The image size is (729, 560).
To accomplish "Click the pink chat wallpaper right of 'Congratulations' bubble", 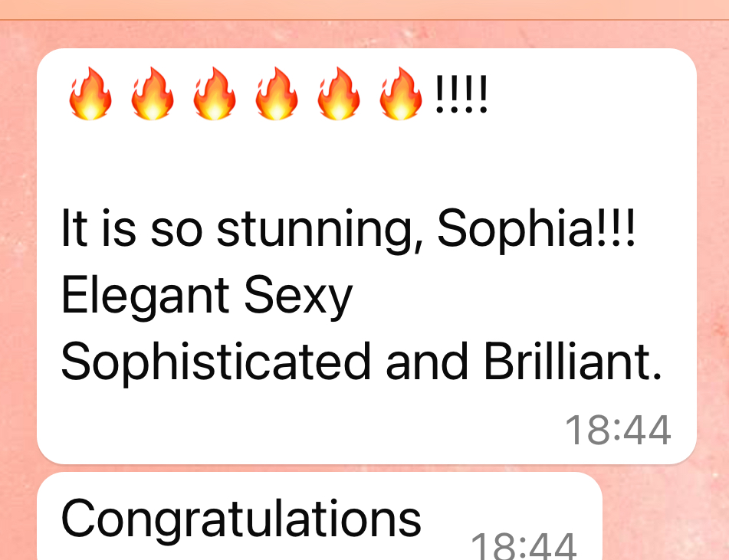I will tap(665, 516).
